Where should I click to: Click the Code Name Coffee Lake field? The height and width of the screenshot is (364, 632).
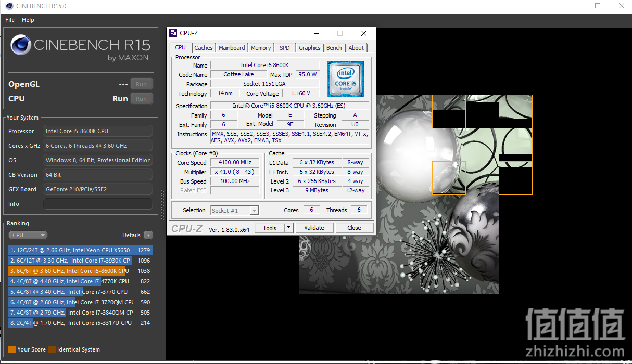point(239,74)
